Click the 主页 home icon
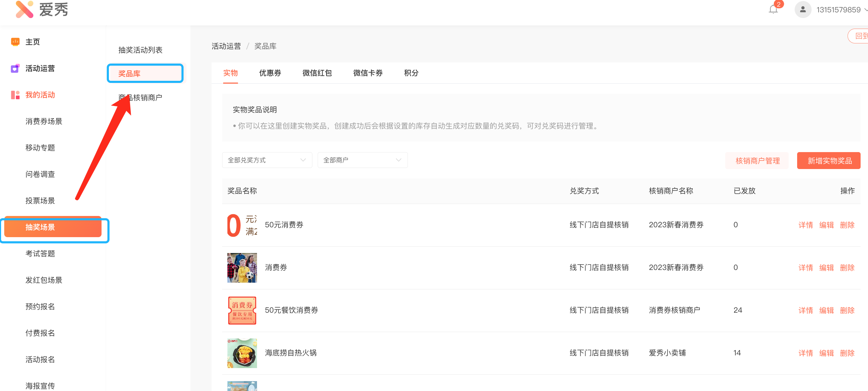 [15, 42]
